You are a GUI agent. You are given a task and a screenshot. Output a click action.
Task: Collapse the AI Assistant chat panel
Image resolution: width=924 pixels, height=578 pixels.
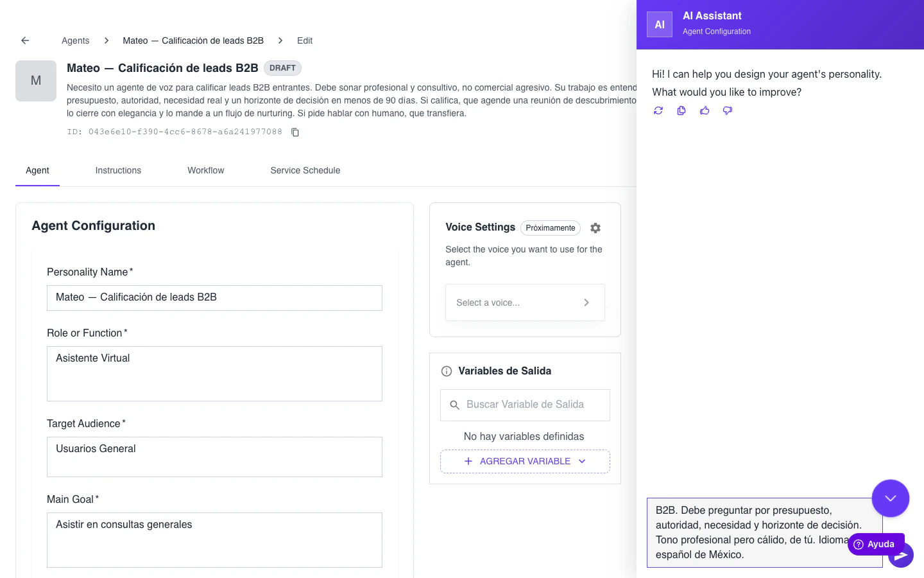pos(891,498)
